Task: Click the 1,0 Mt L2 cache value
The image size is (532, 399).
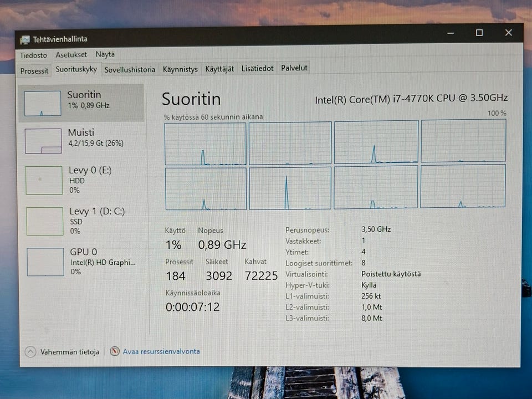Action: (372, 307)
